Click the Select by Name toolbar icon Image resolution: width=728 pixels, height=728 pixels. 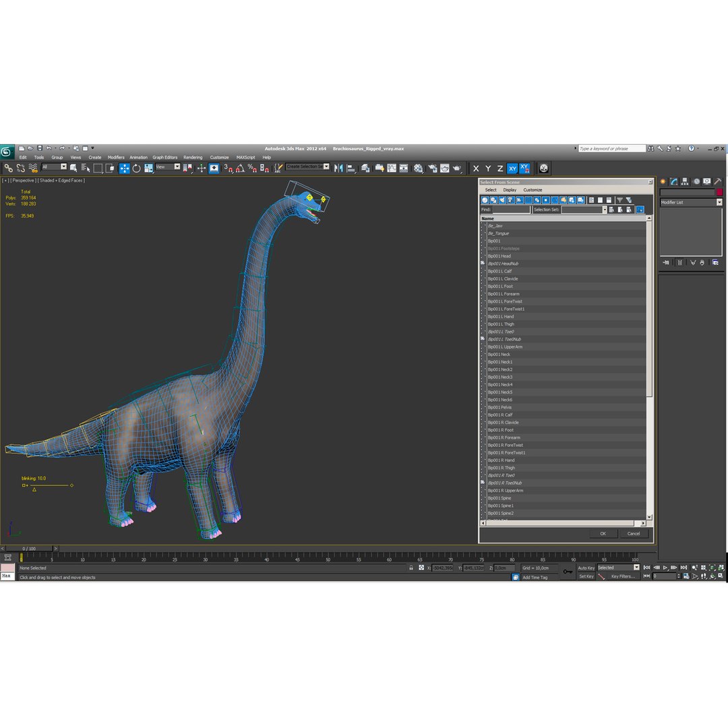pyautogui.click(x=86, y=168)
